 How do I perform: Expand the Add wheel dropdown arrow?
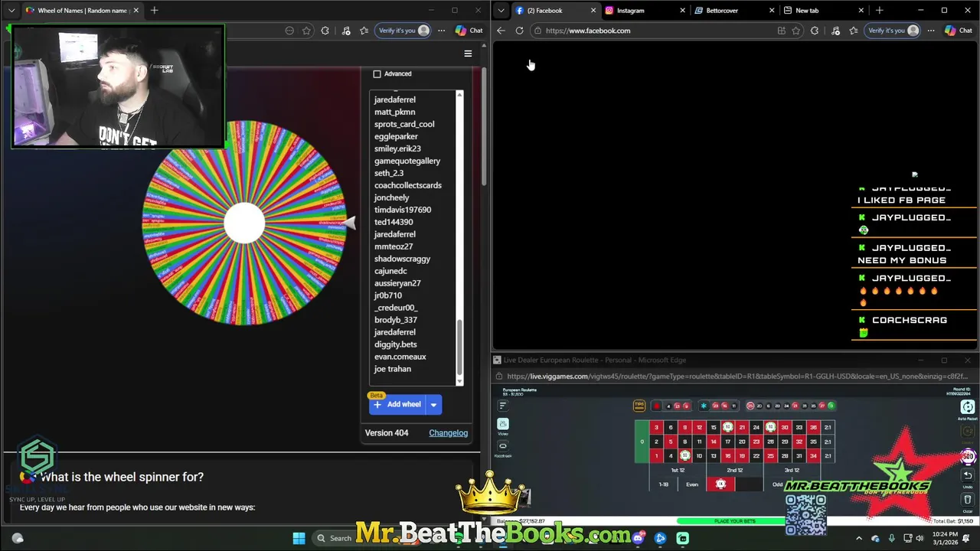[x=433, y=405]
